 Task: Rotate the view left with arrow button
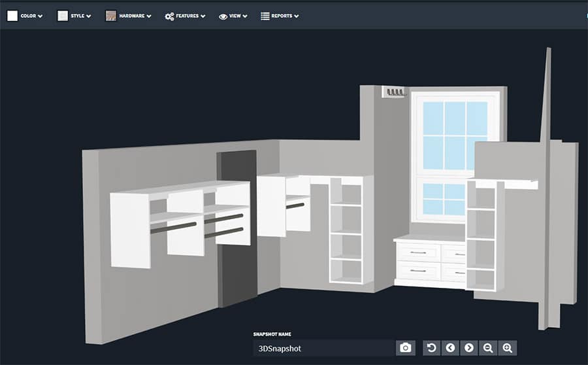tap(450, 348)
